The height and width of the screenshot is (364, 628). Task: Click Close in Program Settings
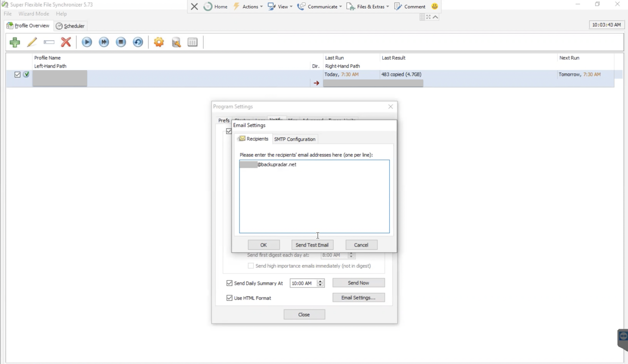[x=304, y=314]
